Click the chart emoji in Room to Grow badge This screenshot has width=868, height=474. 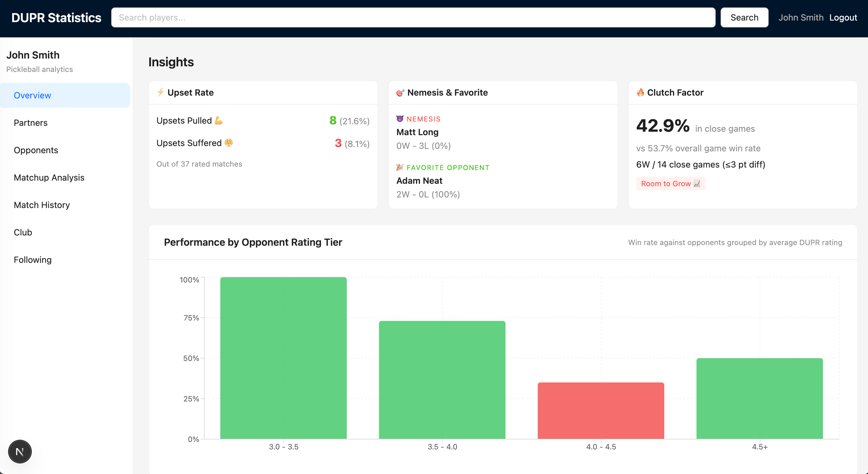[698, 184]
